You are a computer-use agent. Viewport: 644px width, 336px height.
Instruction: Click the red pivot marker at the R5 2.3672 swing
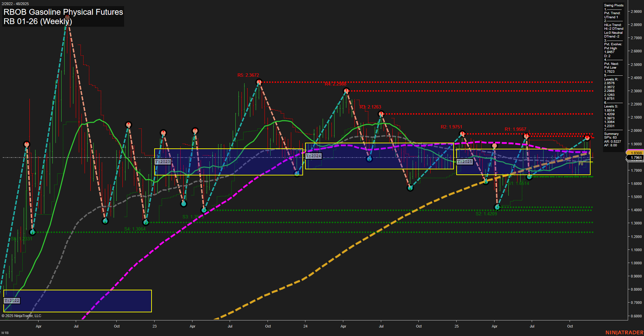point(259,81)
